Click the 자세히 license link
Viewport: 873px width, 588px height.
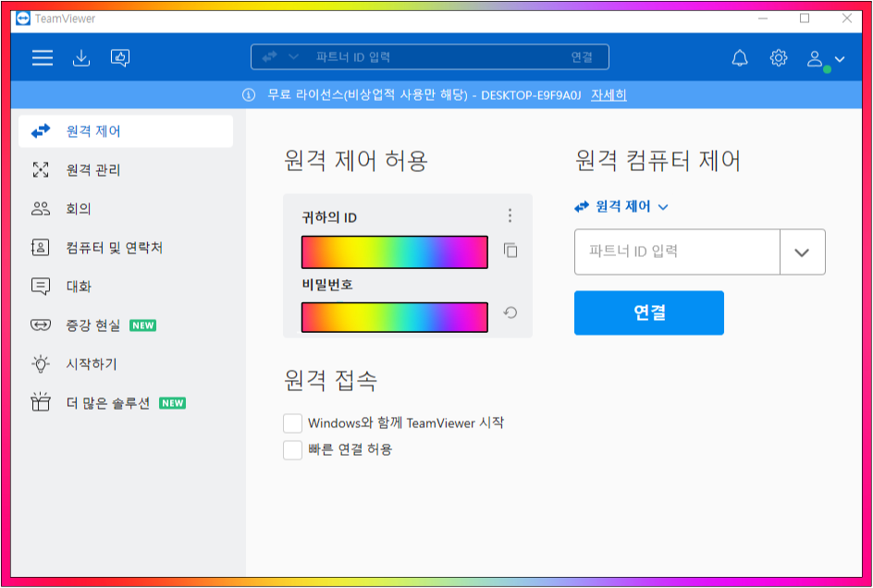(x=609, y=95)
